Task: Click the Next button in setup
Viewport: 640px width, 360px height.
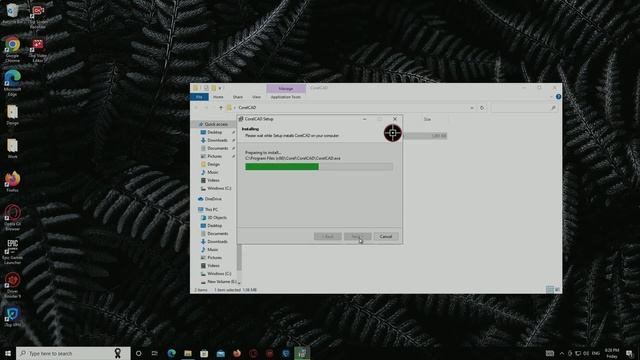Action: pos(357,237)
